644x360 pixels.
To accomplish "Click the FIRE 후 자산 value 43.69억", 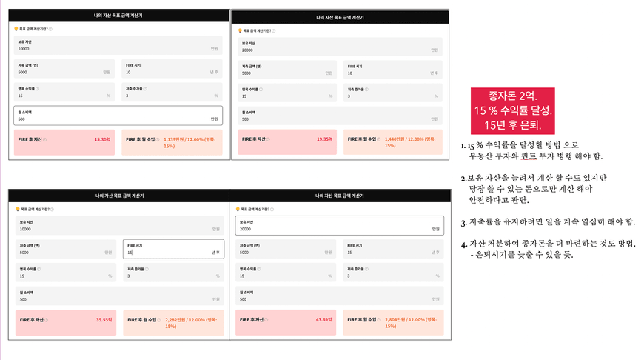I will (324, 320).
